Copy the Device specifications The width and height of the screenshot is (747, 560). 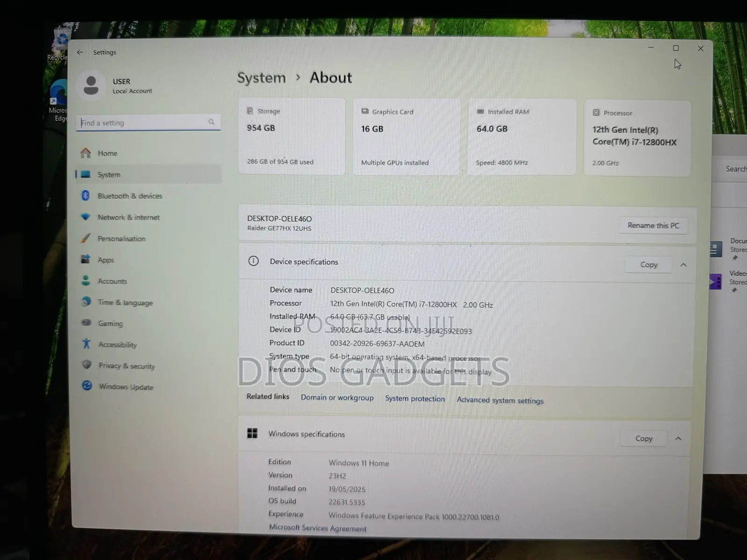tap(648, 265)
